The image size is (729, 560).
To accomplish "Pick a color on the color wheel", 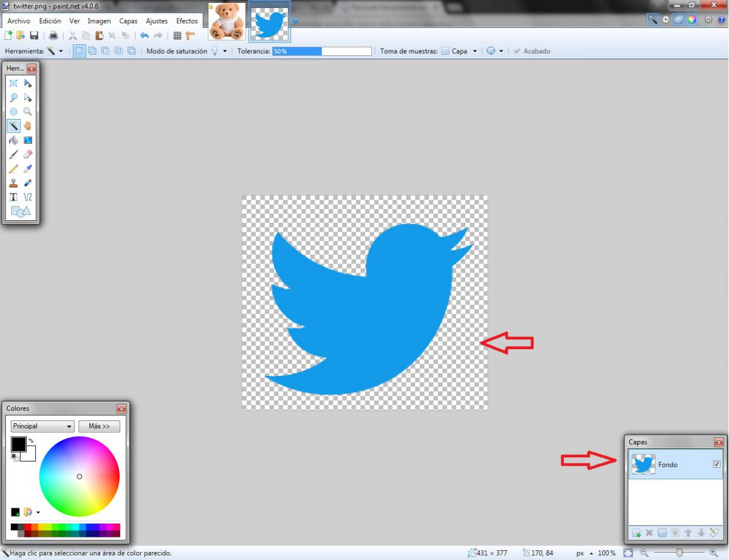I will [x=79, y=476].
